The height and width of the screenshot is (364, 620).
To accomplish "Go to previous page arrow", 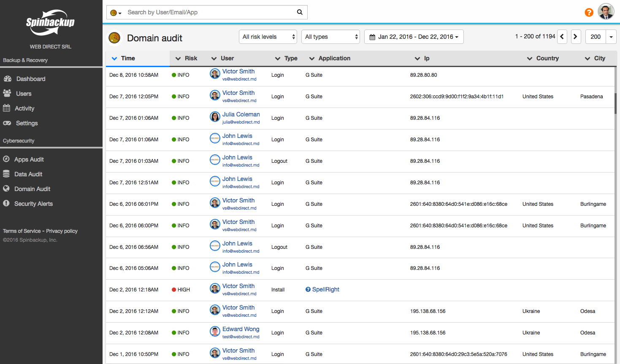I will tap(562, 37).
